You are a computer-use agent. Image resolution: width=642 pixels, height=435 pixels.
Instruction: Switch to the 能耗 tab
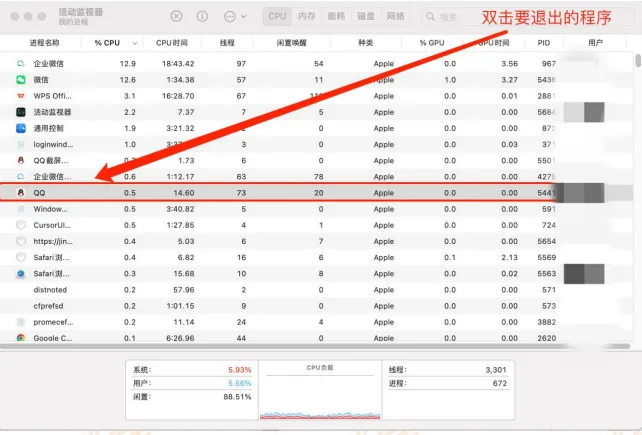(336, 16)
